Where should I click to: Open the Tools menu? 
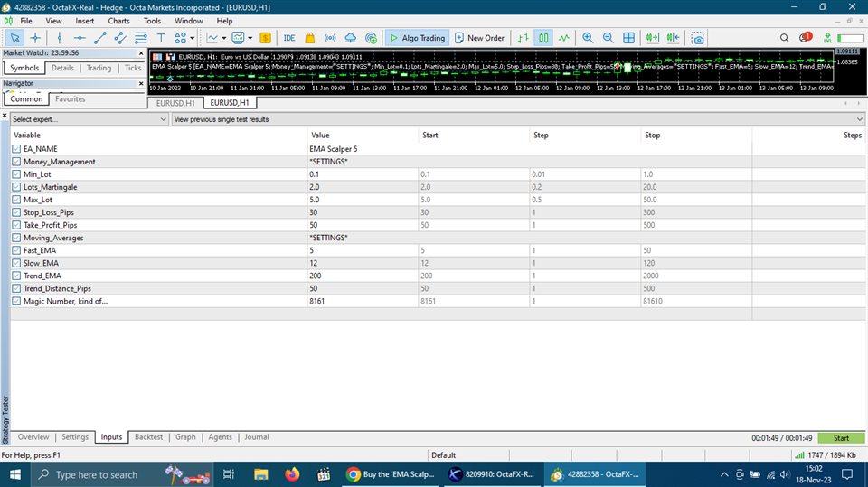coord(152,21)
